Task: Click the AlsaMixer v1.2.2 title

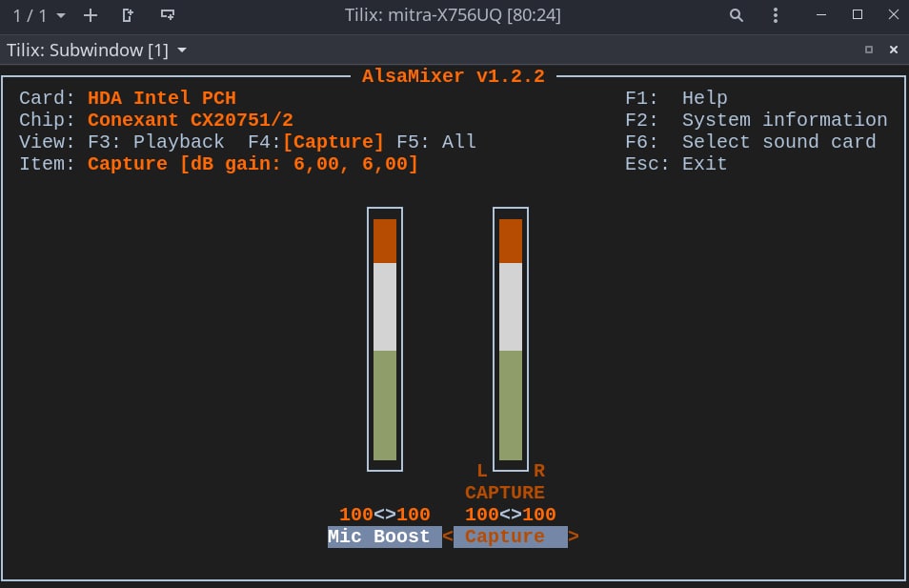Action: pyautogui.click(x=454, y=76)
